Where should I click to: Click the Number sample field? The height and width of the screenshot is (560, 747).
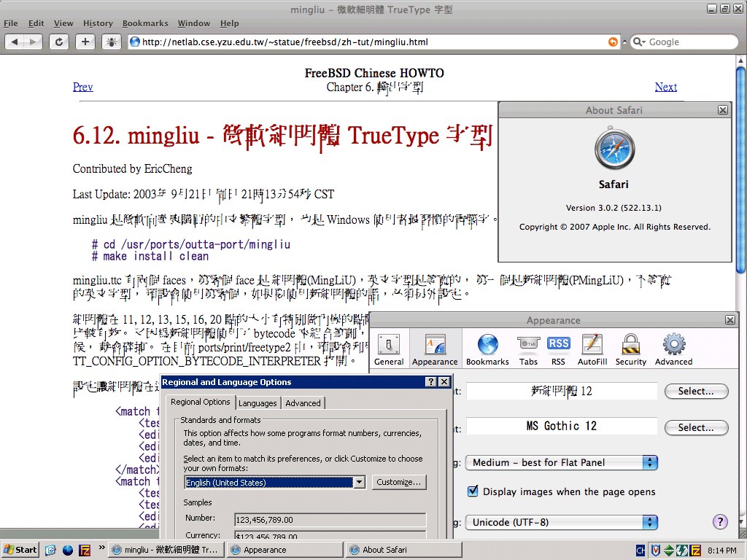[330, 519]
